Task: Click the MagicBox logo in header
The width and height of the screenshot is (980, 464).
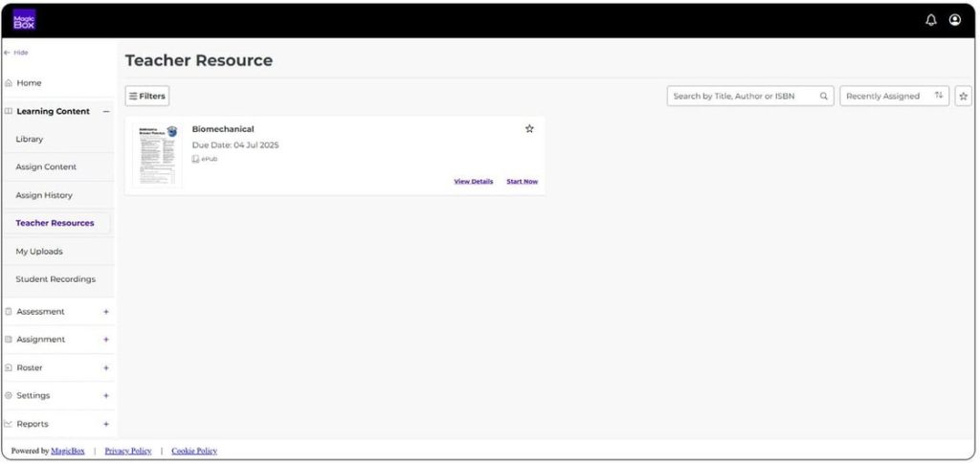Action: click(24, 20)
